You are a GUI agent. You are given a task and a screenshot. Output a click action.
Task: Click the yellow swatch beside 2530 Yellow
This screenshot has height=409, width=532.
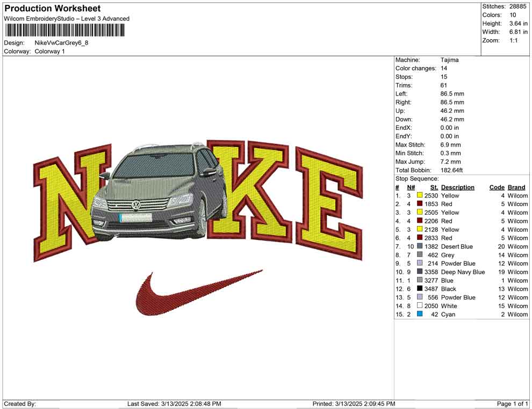click(420, 195)
